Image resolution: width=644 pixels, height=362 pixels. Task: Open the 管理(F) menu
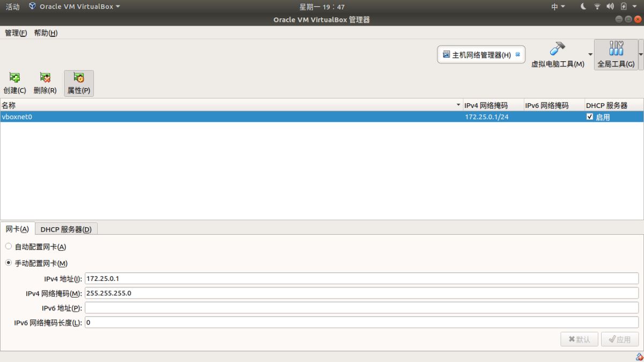click(x=16, y=33)
